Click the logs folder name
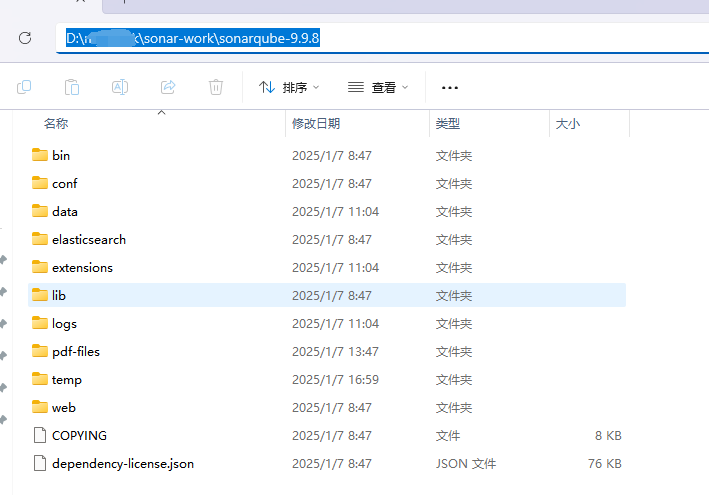This screenshot has height=495, width=709. click(x=64, y=324)
